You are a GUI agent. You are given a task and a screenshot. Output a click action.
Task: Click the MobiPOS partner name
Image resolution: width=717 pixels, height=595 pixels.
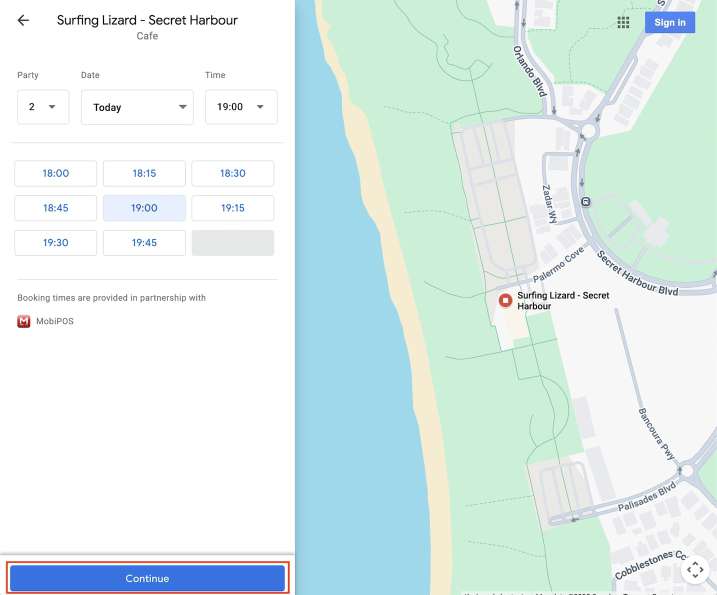pyautogui.click(x=55, y=322)
